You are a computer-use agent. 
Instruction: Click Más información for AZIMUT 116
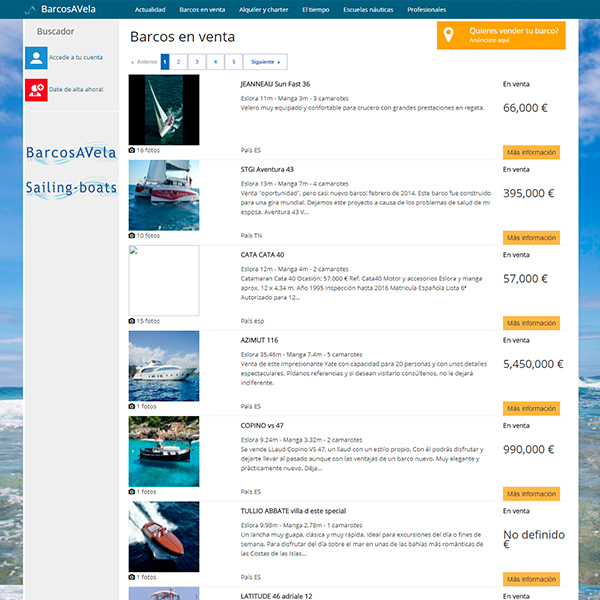tap(531, 408)
